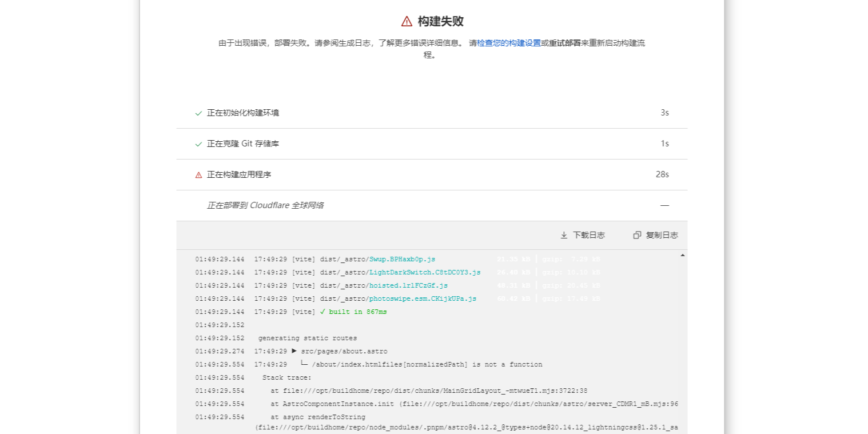Click green checkmark next to 正在克隆 Git 存储库
868x434 pixels.
coord(198,144)
